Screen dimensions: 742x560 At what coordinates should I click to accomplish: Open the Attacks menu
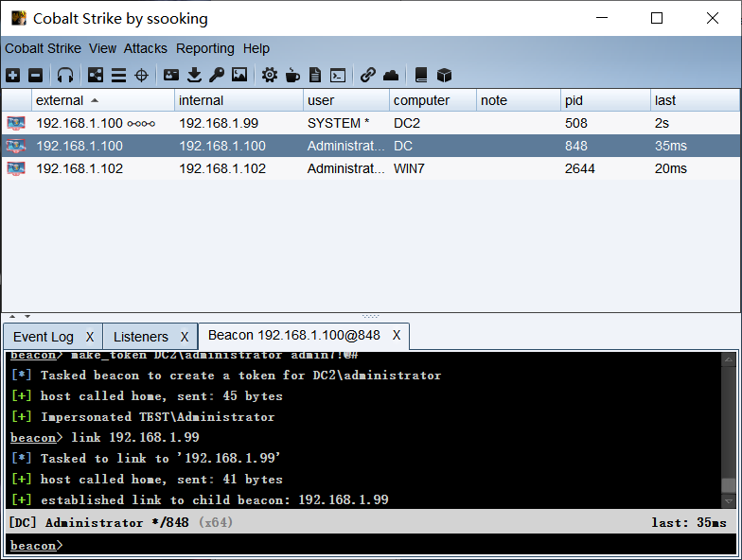[x=146, y=48]
